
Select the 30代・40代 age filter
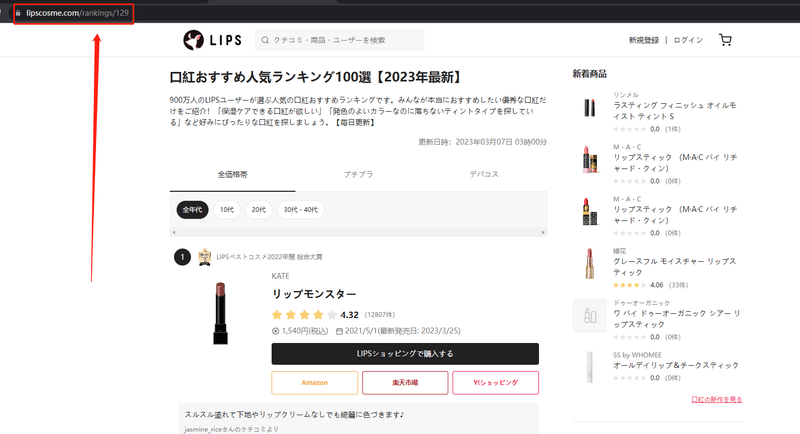(301, 210)
